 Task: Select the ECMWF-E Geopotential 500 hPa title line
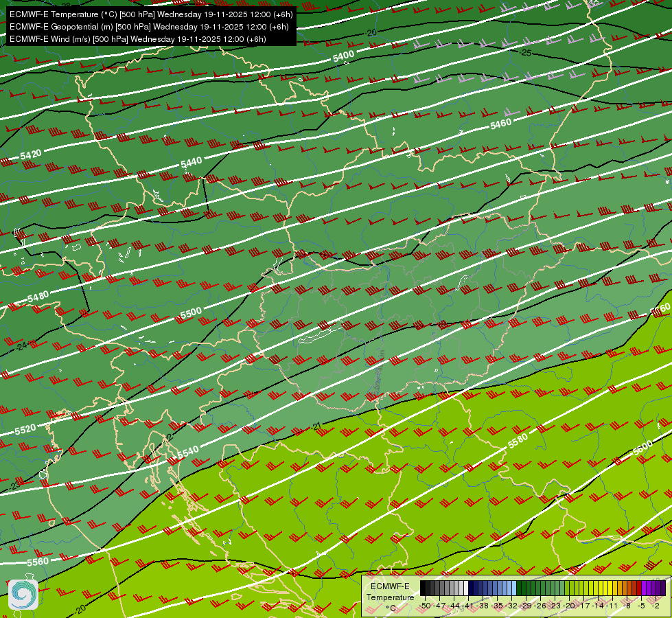point(149,27)
